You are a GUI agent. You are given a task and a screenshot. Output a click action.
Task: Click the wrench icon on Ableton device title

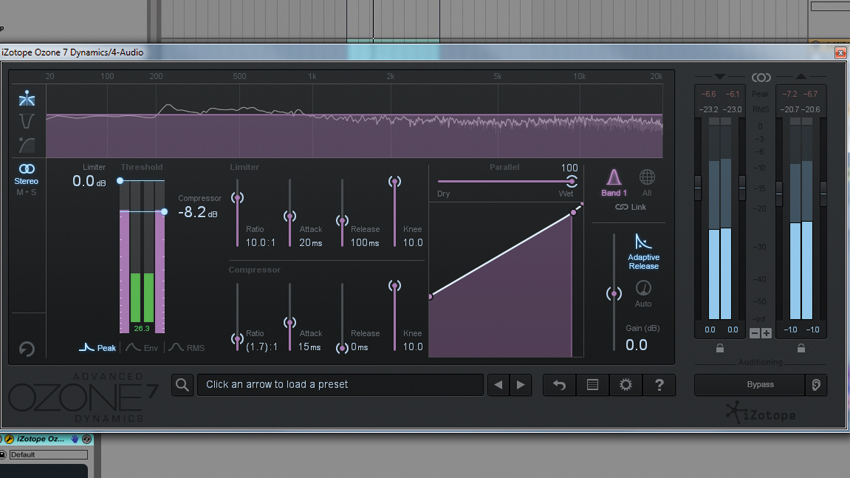9,439
